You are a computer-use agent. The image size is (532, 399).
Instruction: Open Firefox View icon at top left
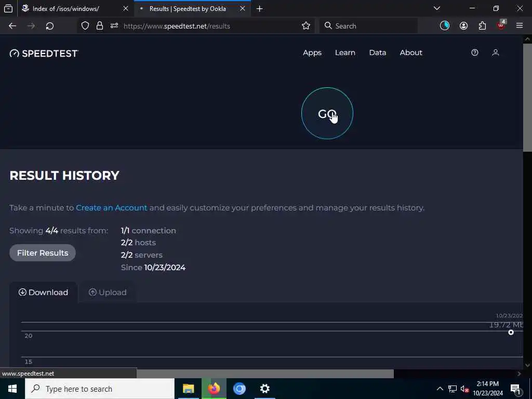[x=8, y=9]
